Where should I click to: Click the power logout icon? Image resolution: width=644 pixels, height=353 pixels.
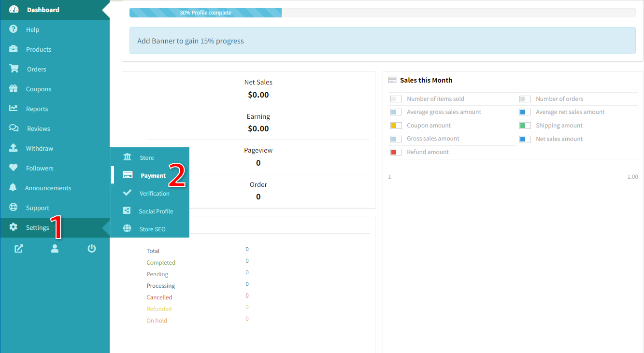point(92,249)
